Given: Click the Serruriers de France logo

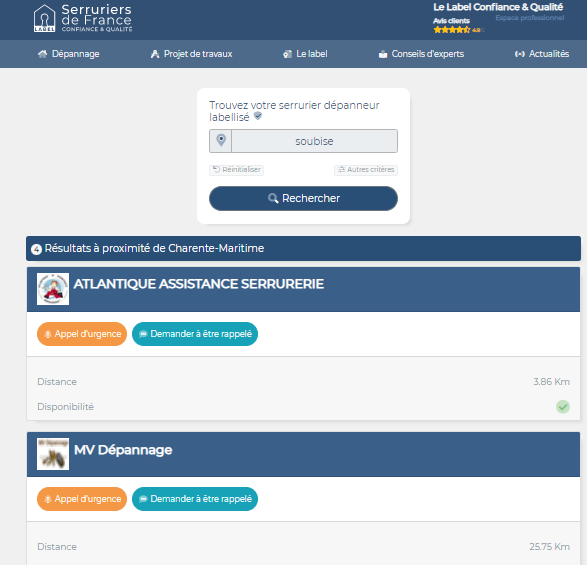Looking at the screenshot, I should point(83,18).
